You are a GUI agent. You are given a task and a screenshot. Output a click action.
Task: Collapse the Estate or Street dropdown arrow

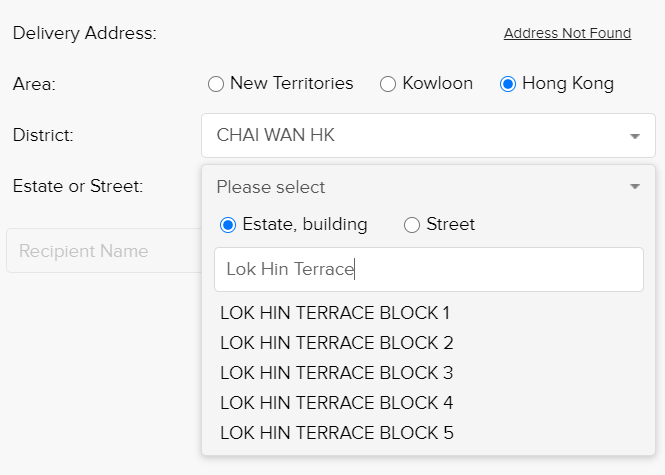coord(634,187)
